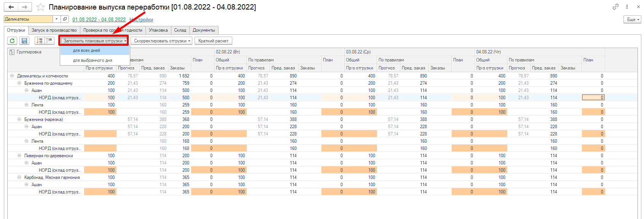Click the expand all groups icon

point(40,41)
